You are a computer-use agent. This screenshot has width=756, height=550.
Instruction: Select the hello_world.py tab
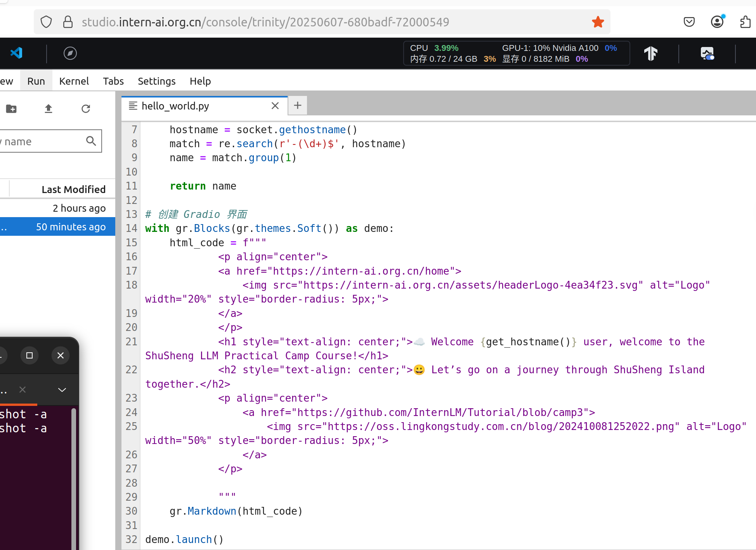point(175,106)
